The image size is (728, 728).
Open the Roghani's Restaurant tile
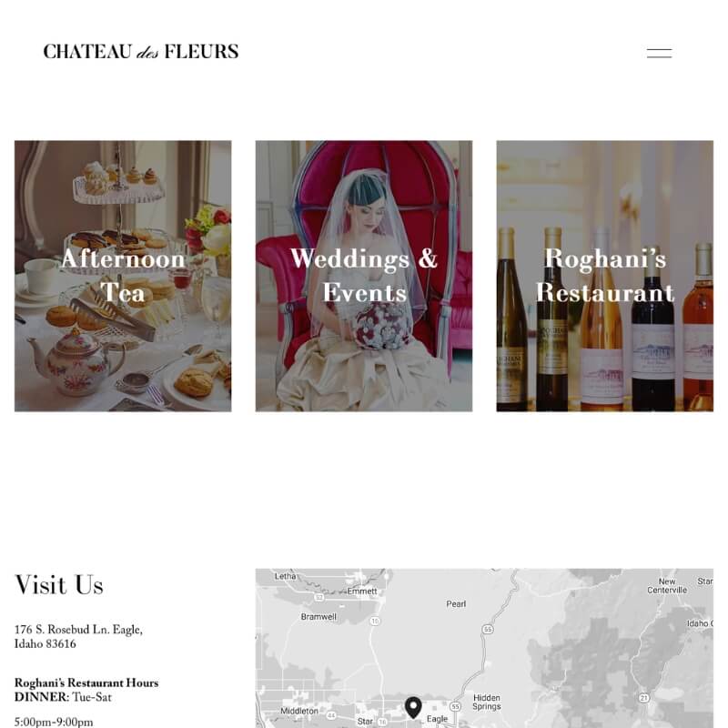[x=604, y=276]
